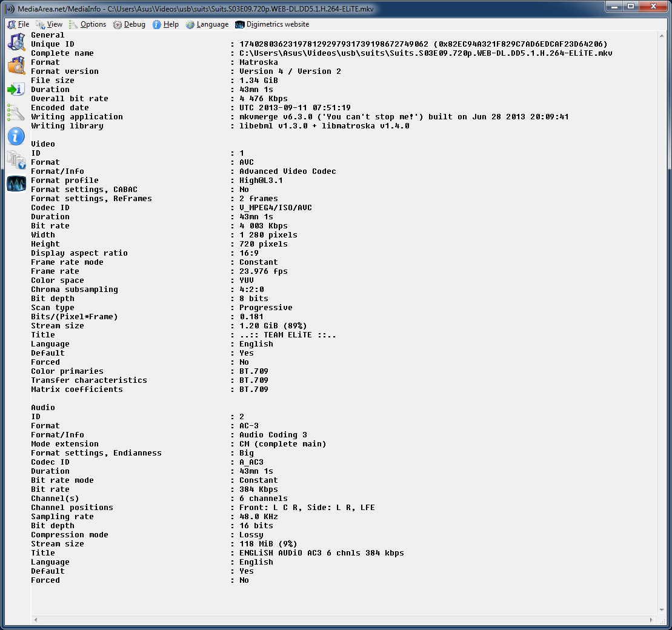Click the 'CM (complete main)' mode extension value
The height and width of the screenshot is (630, 672).
point(283,444)
